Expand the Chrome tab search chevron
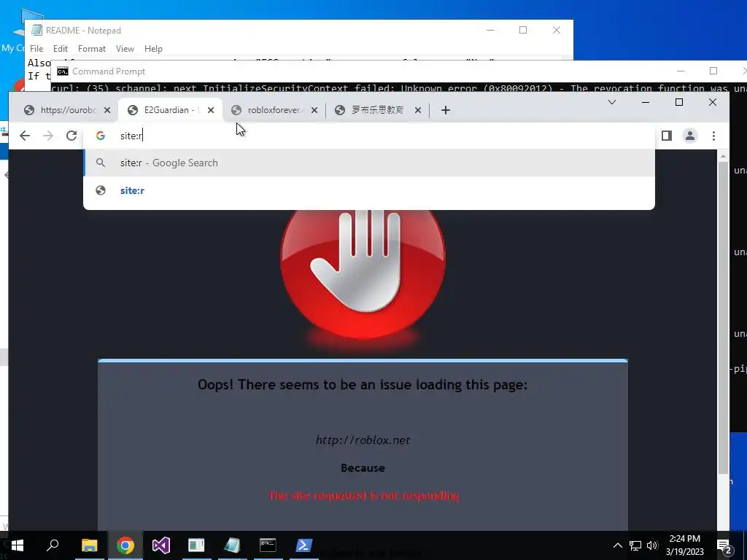The width and height of the screenshot is (747, 560). [x=612, y=102]
